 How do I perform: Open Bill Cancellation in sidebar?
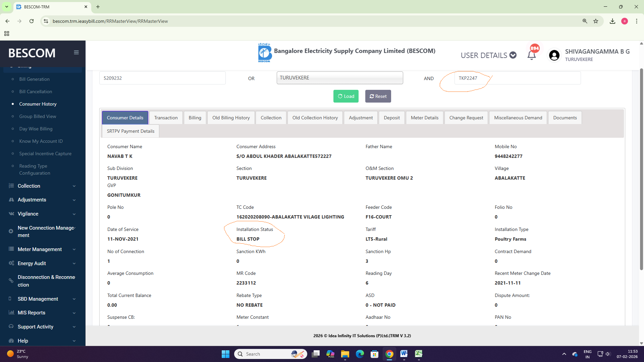(36, 92)
